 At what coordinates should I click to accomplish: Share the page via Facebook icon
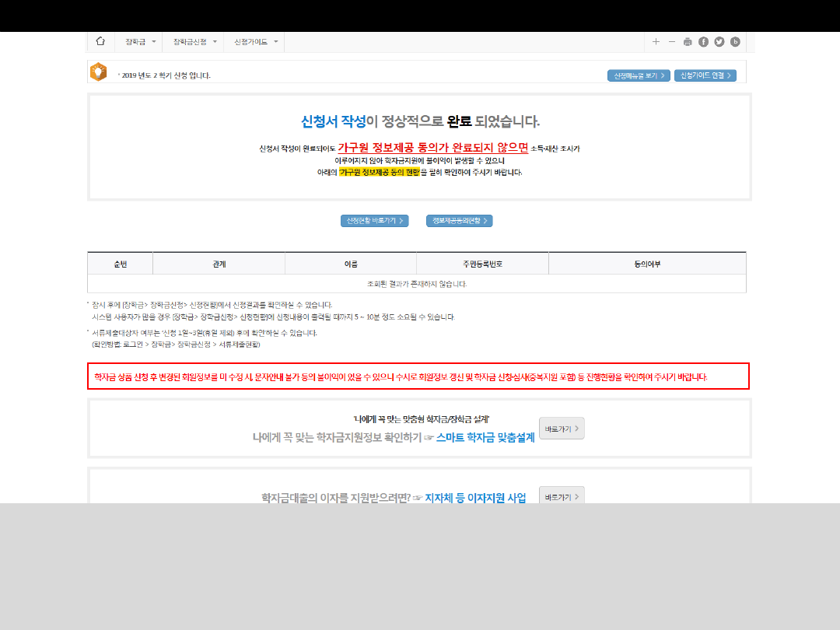tap(703, 42)
